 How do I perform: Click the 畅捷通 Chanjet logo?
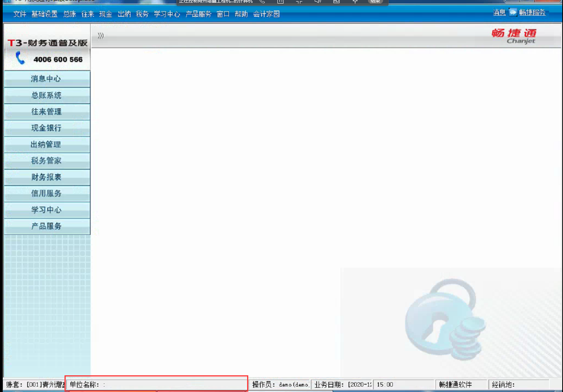(x=514, y=36)
